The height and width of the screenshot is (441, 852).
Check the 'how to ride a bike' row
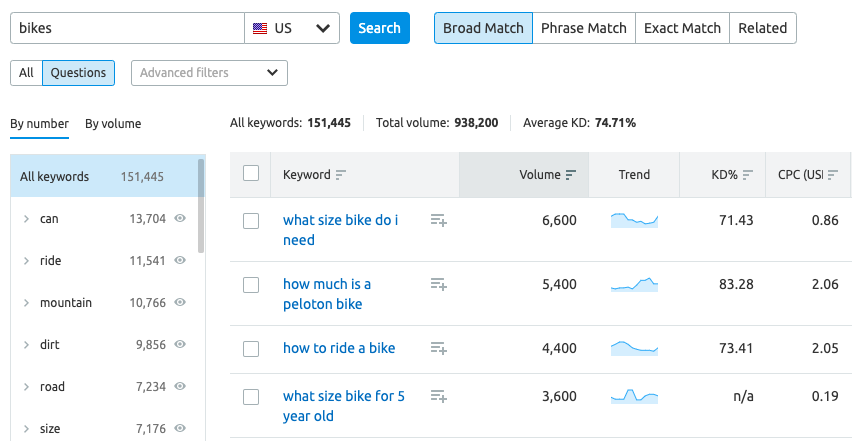pyautogui.click(x=251, y=349)
